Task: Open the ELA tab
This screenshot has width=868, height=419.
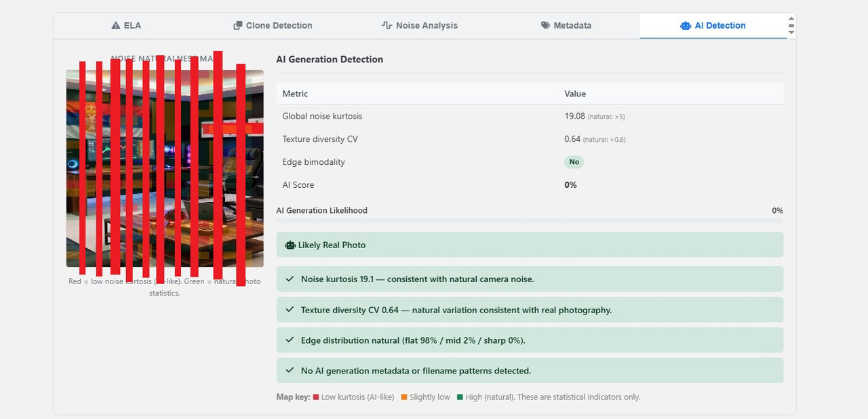Action: [x=126, y=26]
